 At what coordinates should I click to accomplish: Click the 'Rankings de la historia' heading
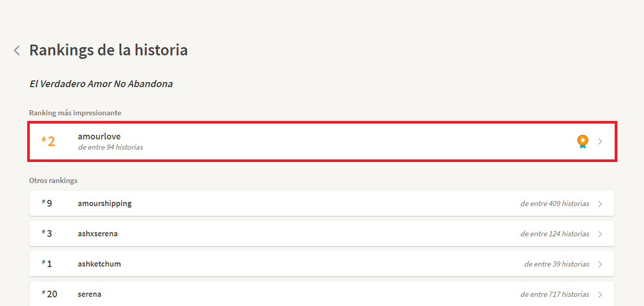(108, 50)
